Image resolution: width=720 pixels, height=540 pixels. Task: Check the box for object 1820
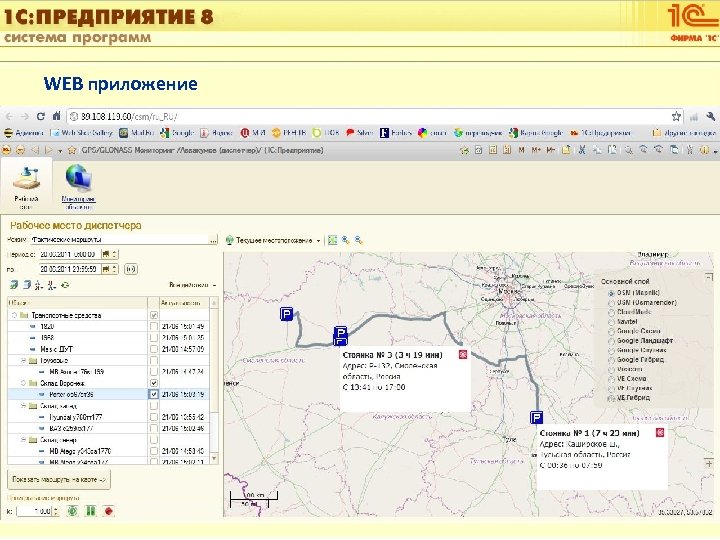(x=154, y=326)
